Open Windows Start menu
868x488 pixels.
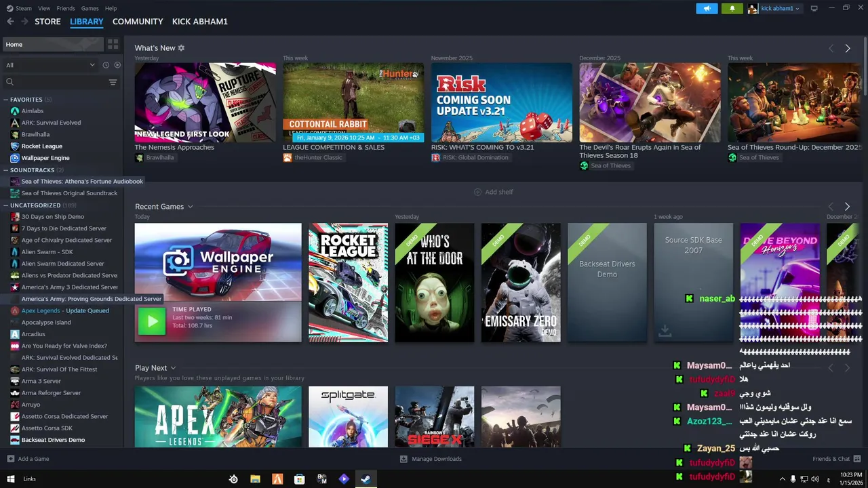(x=10, y=479)
